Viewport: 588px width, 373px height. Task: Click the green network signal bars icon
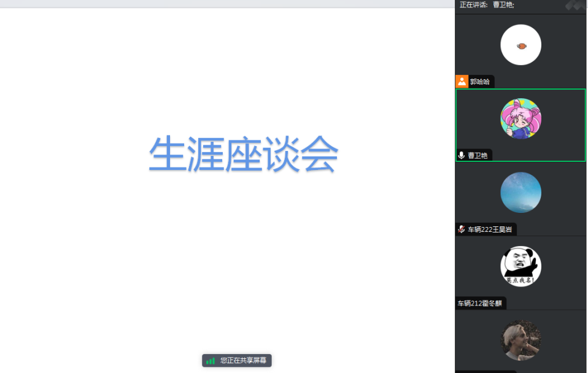coord(211,361)
